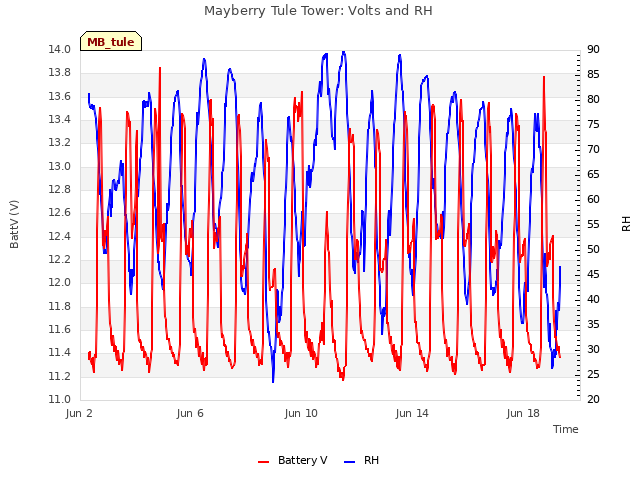The width and height of the screenshot is (640, 480).
Task: Click the 75 RH axis value
Action: click(593, 124)
